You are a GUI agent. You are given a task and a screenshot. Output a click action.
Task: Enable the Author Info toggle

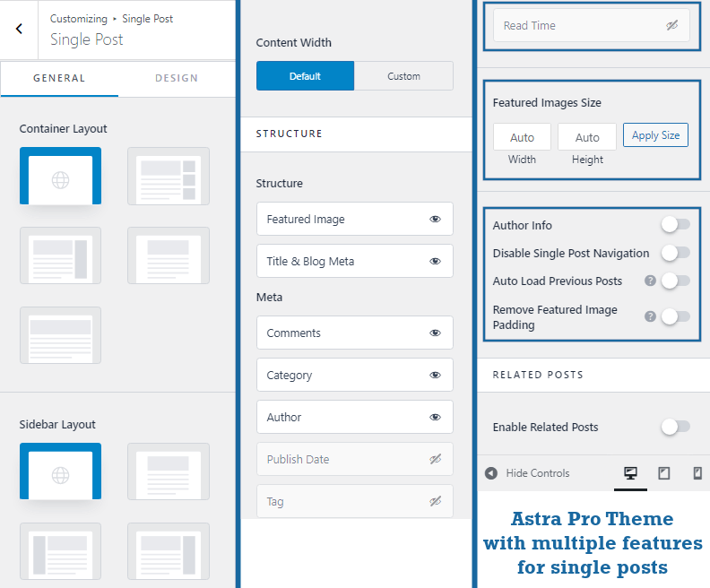pos(676,224)
